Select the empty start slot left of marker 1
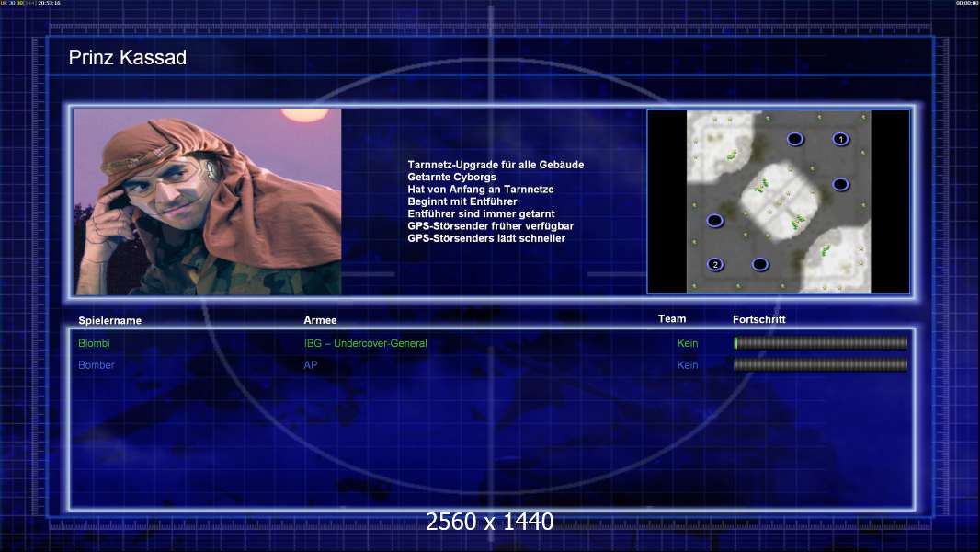 [x=795, y=139]
